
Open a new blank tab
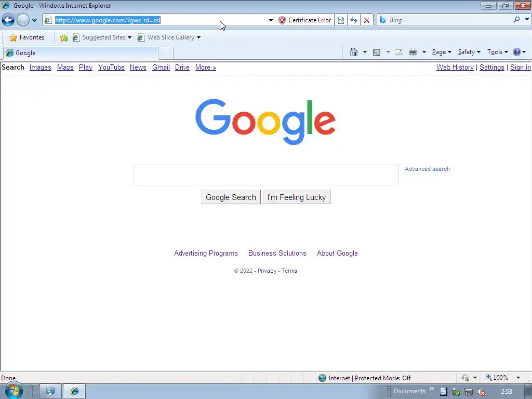[166, 54]
